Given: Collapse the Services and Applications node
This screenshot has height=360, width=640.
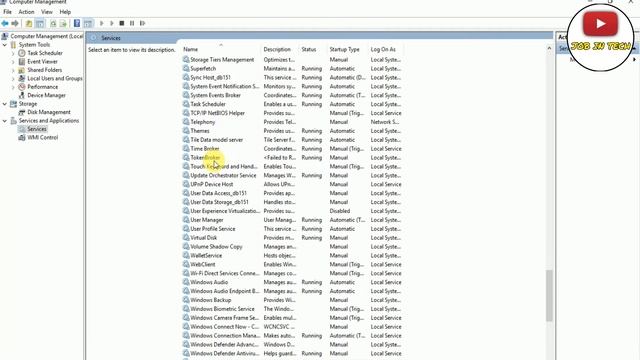Looking at the screenshot, I should coord(5,121).
